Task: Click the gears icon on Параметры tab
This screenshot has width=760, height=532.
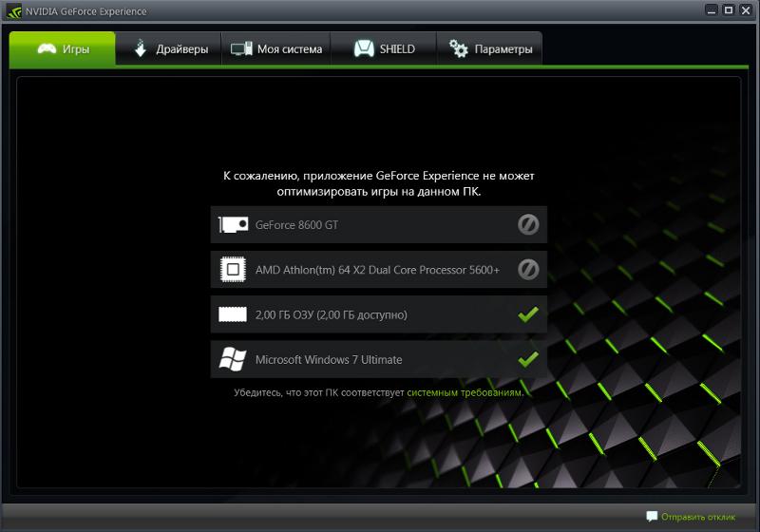Action: (459, 48)
